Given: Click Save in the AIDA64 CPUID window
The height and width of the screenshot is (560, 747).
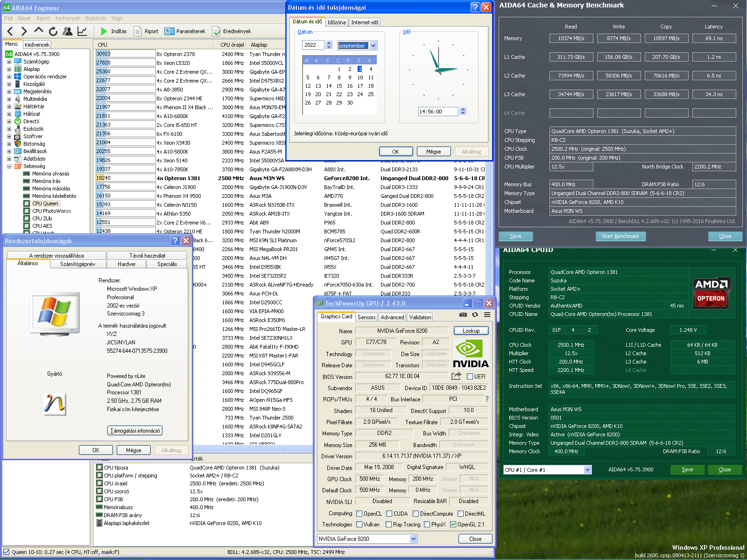Looking at the screenshot, I should click(x=687, y=469).
